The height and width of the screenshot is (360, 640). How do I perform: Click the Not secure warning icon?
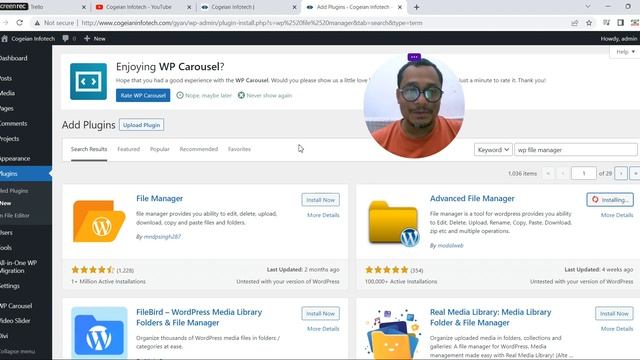[x=37, y=23]
